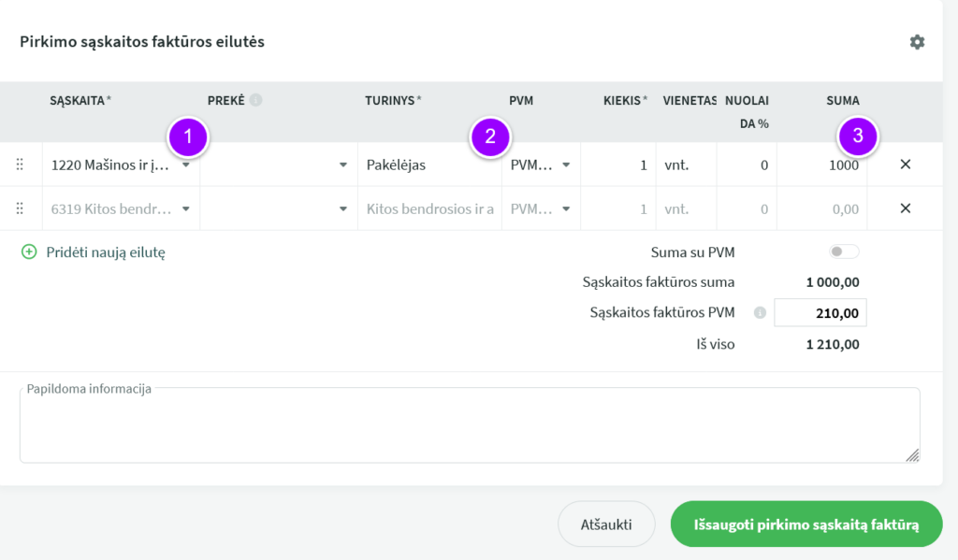Viewport: 958px width, 560px height.
Task: Click info icon beside Sąskaitos faktūros PVM
Action: coord(760,313)
